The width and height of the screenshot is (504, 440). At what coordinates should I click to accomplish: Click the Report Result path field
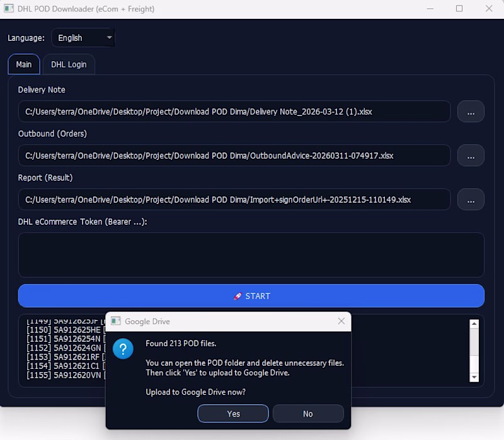234,200
